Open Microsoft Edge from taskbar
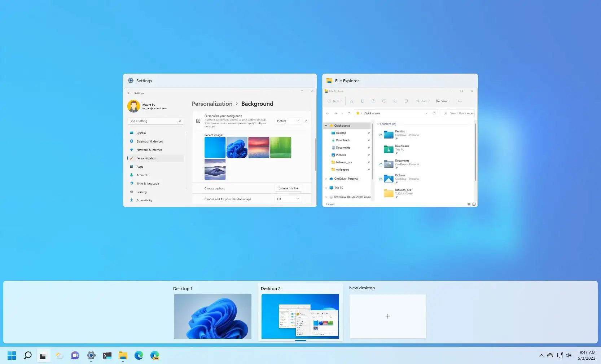Screen dimensions: 601x364 [x=139, y=356]
